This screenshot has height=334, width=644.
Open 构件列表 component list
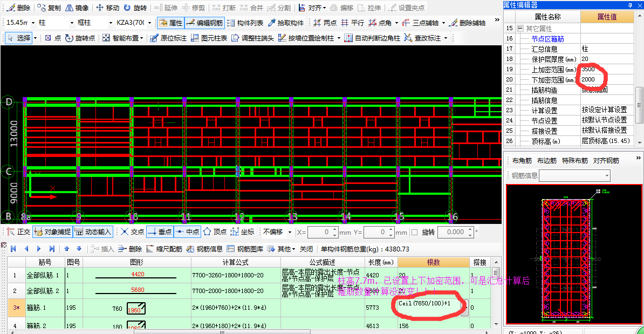click(x=245, y=23)
